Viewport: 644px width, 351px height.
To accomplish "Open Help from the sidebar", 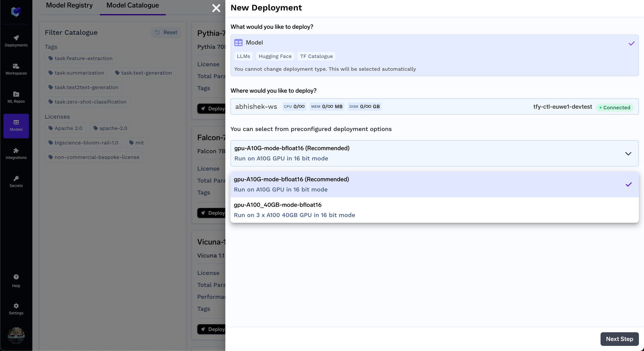I will coord(16,280).
